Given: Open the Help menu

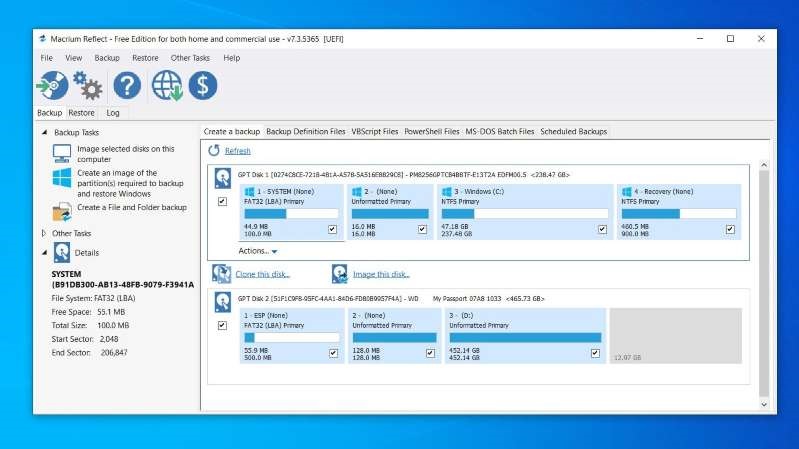Looking at the screenshot, I should coord(231,58).
